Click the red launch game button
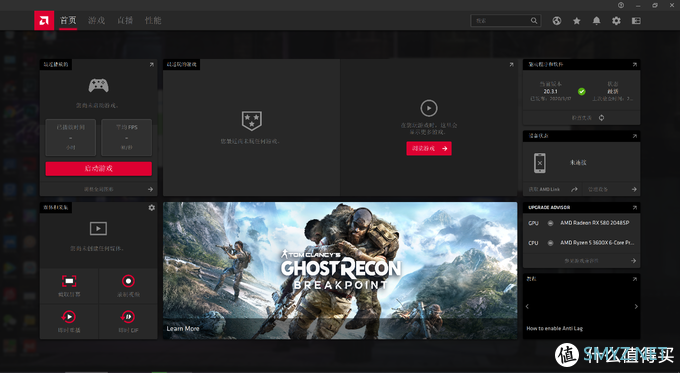Screen dimensions: 680x373 coord(98,169)
